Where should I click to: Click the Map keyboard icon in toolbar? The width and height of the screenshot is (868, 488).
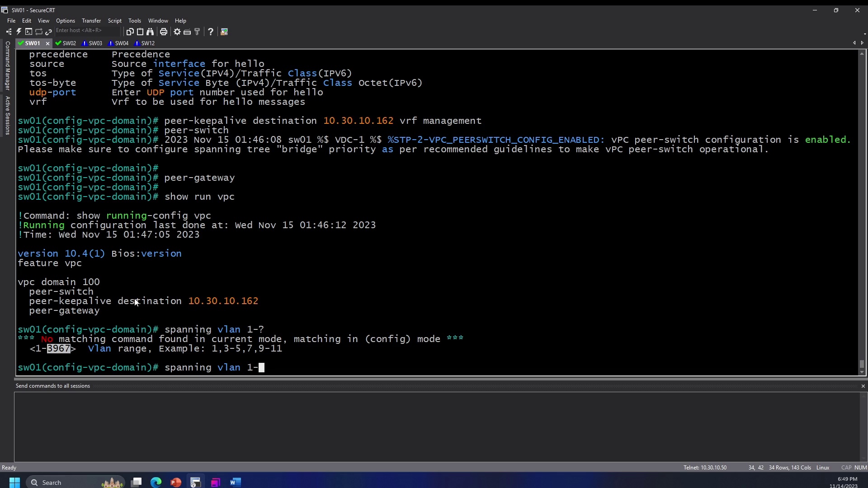(x=187, y=32)
